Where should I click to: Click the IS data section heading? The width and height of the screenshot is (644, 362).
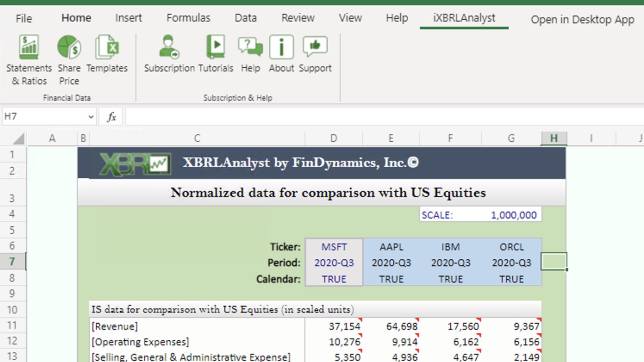point(315,309)
